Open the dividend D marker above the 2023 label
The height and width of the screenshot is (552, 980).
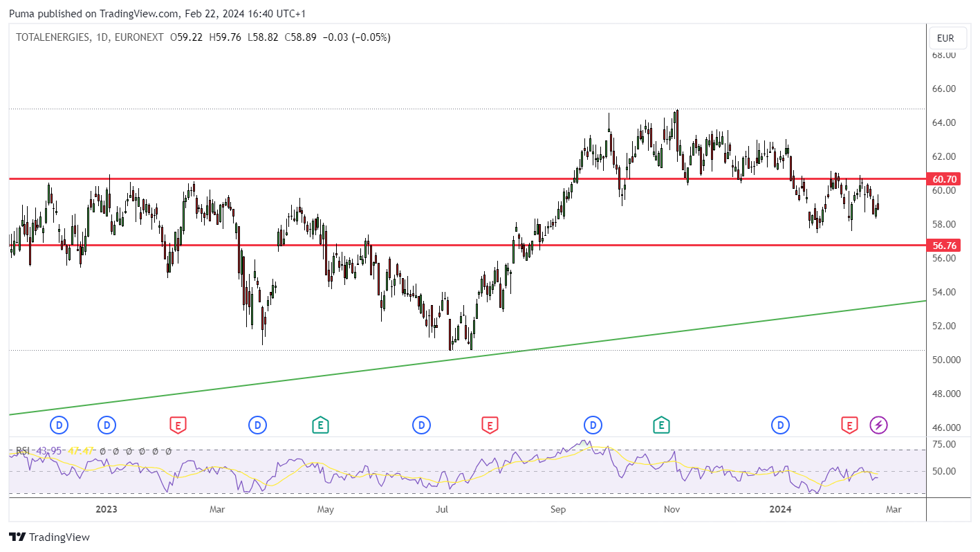point(107,425)
